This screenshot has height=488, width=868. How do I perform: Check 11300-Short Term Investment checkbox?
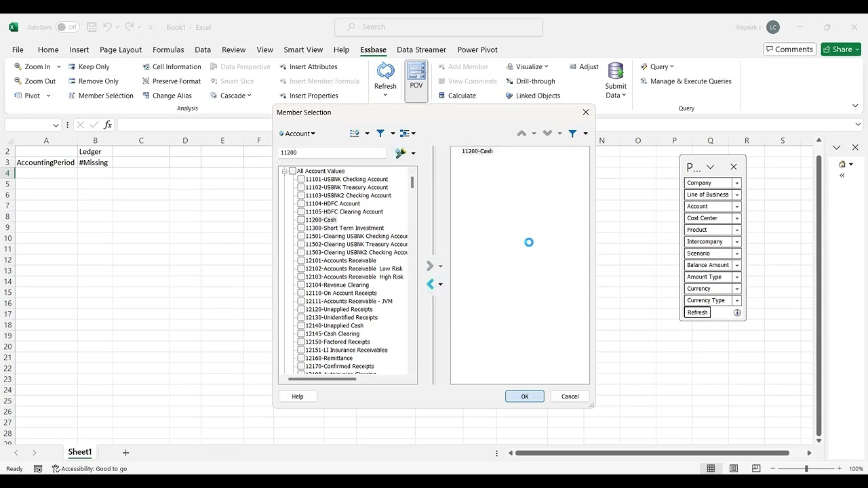pyautogui.click(x=301, y=228)
